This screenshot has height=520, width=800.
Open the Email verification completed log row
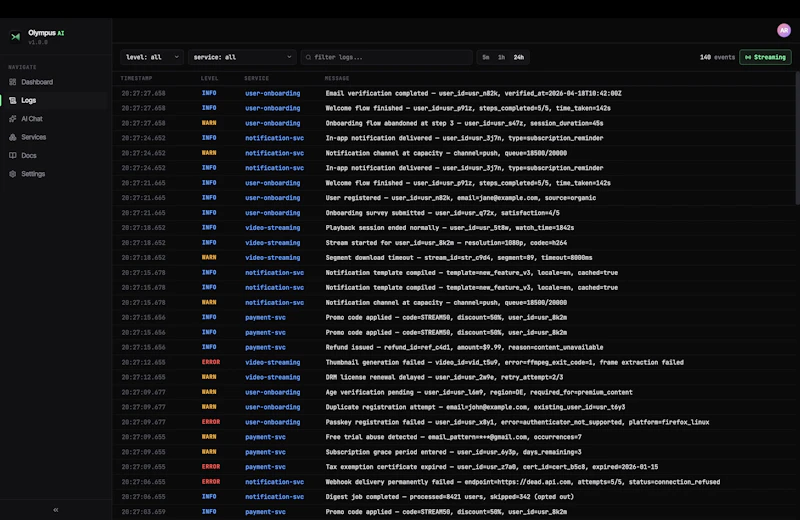(454, 93)
